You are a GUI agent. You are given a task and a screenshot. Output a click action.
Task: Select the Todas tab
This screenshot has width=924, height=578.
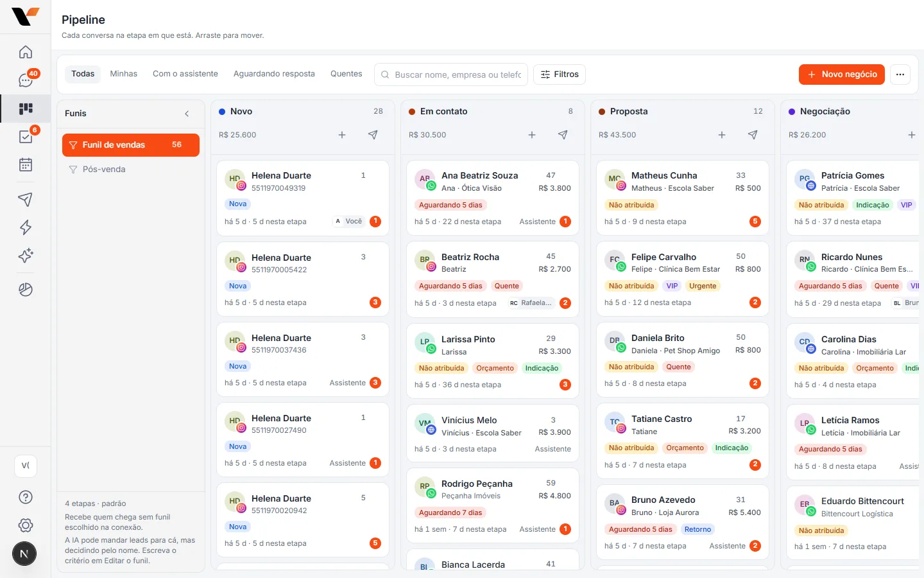point(83,74)
